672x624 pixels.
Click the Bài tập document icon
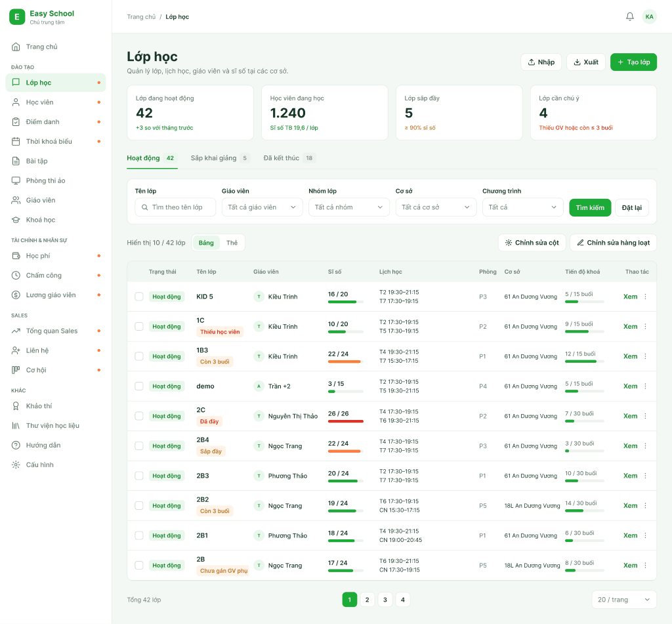[x=16, y=161]
